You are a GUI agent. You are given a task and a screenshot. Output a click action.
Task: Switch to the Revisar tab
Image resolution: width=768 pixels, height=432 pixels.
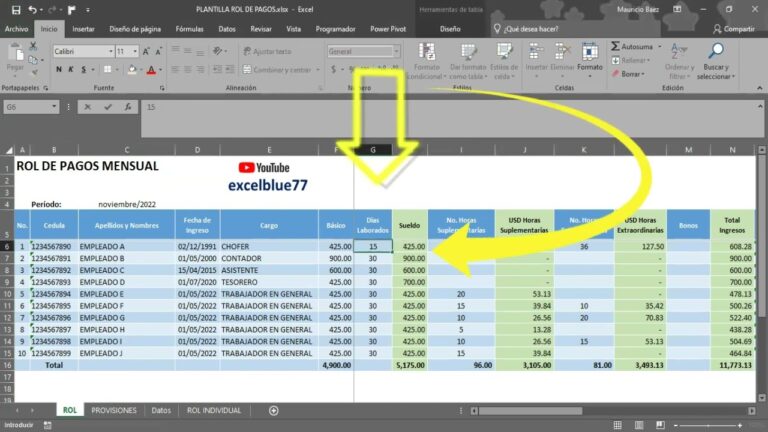pyautogui.click(x=261, y=29)
